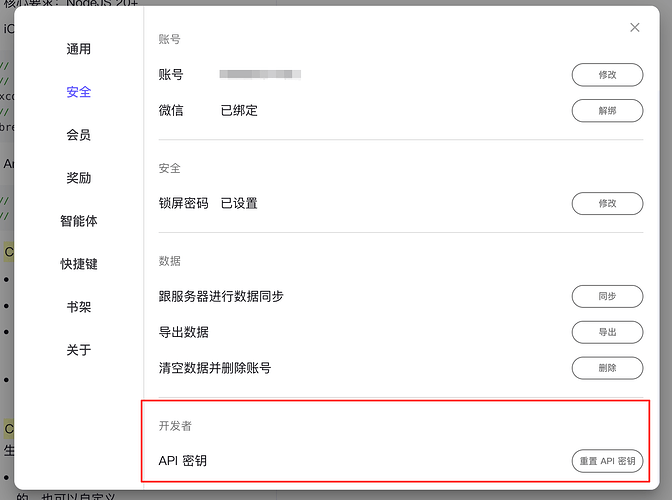
Task: Click 重置 API 密钥 button
Action: click(x=607, y=461)
